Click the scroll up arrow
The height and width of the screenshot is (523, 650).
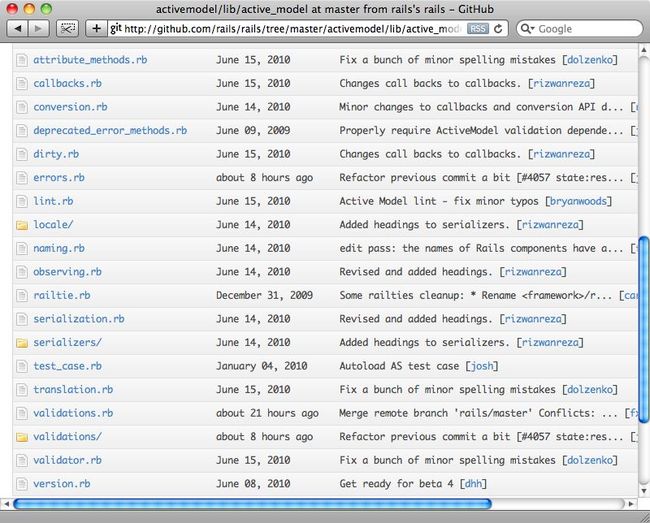(x=643, y=50)
